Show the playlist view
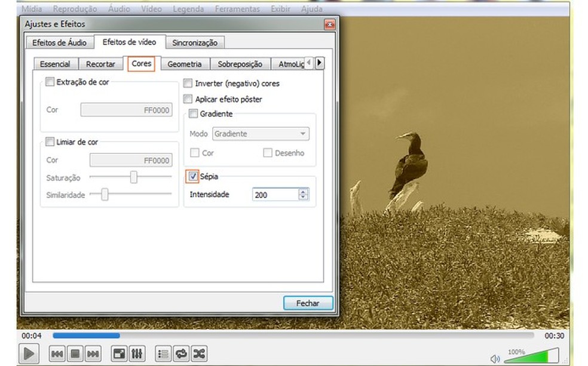This screenshot has height=366, width=588. [163, 353]
